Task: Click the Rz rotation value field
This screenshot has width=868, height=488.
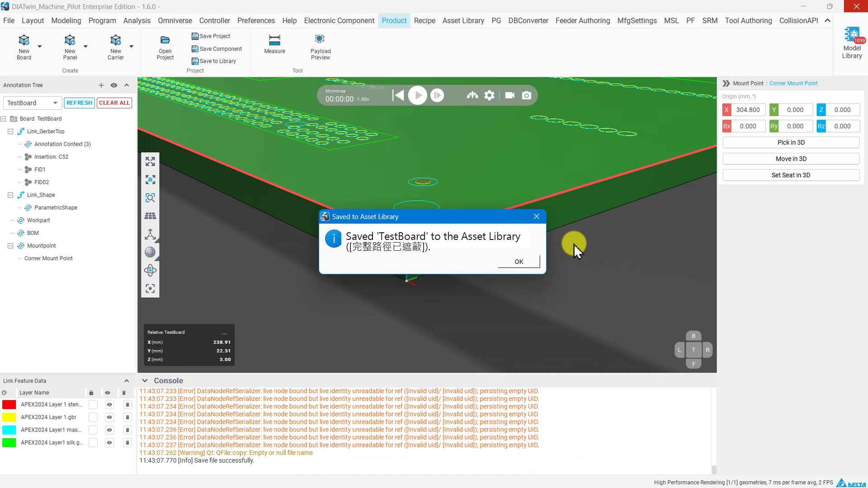Action: click(x=843, y=127)
